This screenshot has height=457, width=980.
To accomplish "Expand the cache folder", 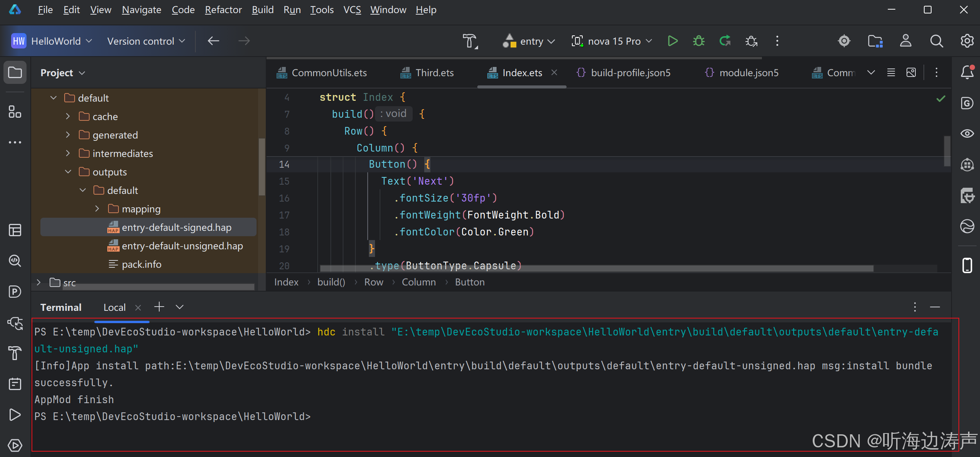I will [68, 116].
